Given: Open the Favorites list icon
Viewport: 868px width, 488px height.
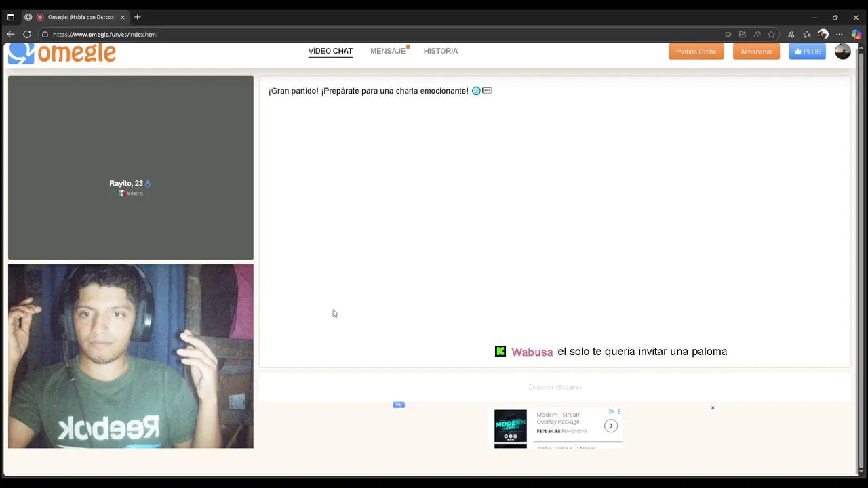Looking at the screenshot, I should [x=807, y=34].
